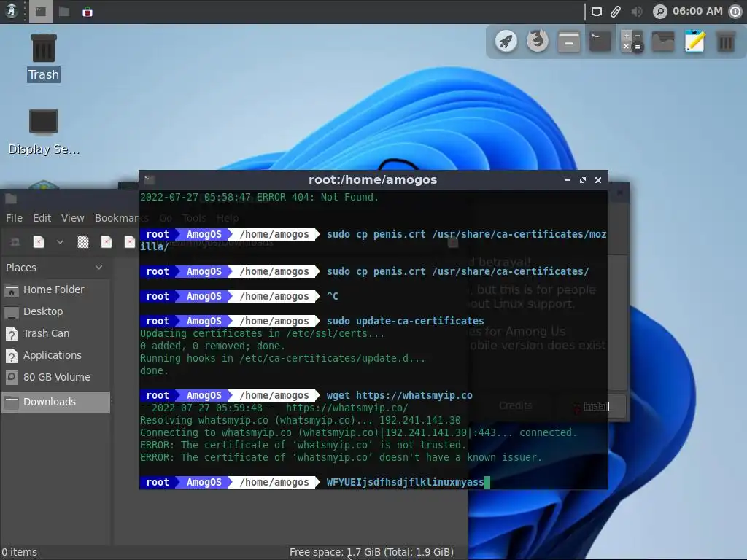This screenshot has width=747, height=560.
Task: Open Applications in Places sidebar
Action: (x=55, y=355)
